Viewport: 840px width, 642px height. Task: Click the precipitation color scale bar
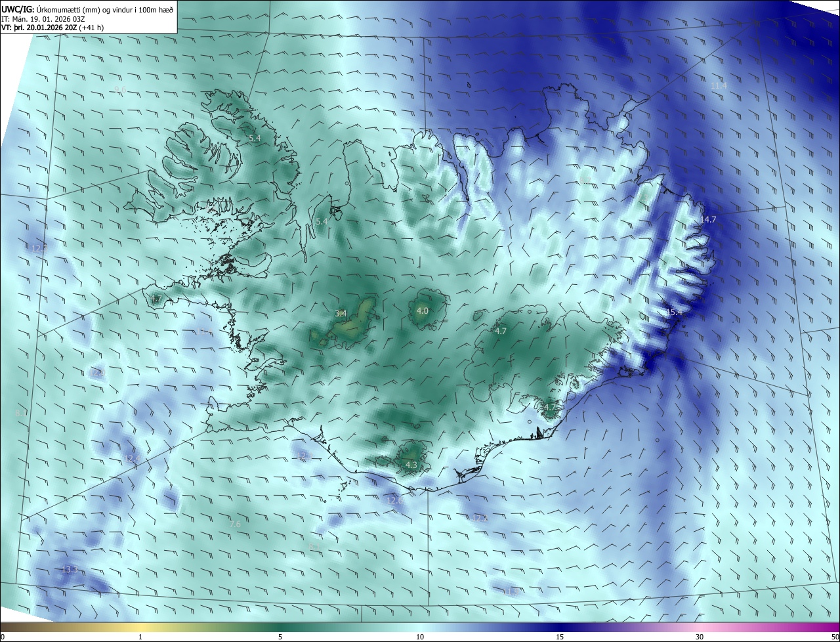(420, 628)
